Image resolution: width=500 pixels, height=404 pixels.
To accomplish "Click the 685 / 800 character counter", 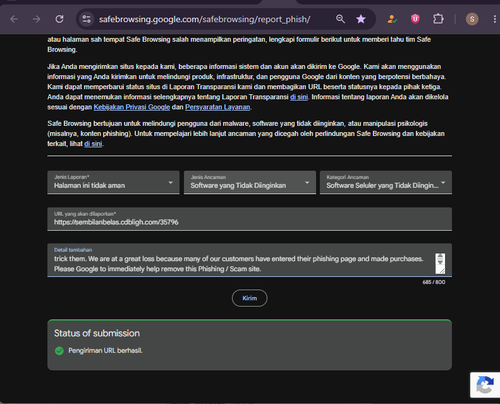I will (434, 282).
